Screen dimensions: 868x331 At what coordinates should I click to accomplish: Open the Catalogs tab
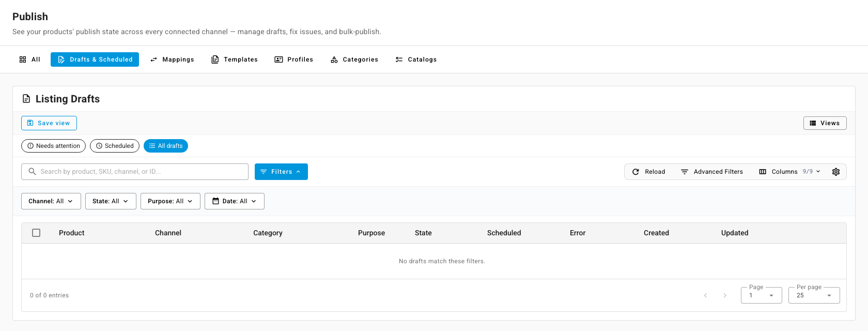pyautogui.click(x=416, y=59)
